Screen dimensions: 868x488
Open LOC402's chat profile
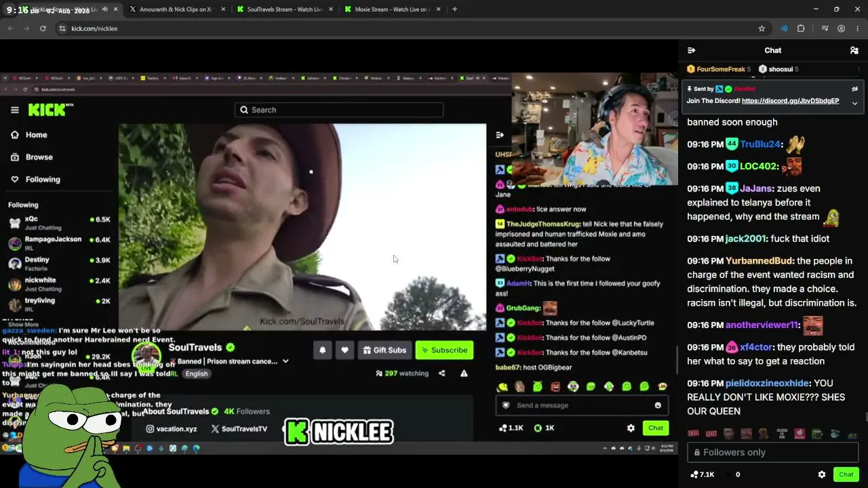coord(758,167)
